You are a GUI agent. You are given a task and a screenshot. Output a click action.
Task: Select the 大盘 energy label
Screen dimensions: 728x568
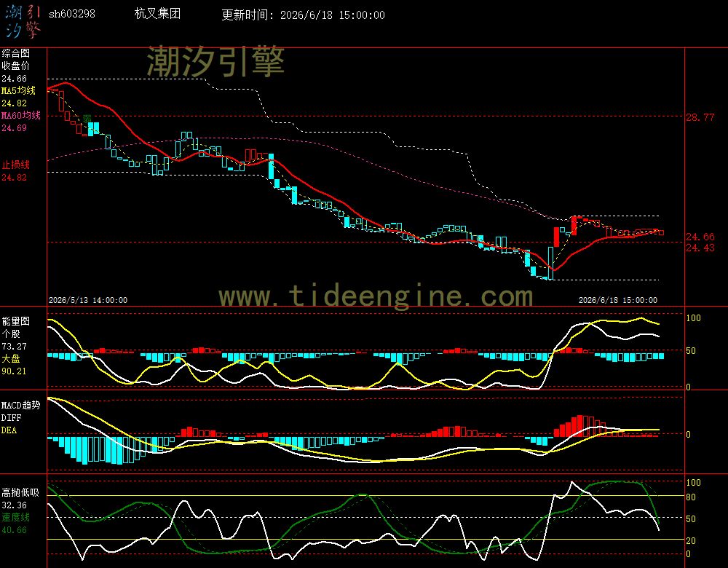point(11,358)
